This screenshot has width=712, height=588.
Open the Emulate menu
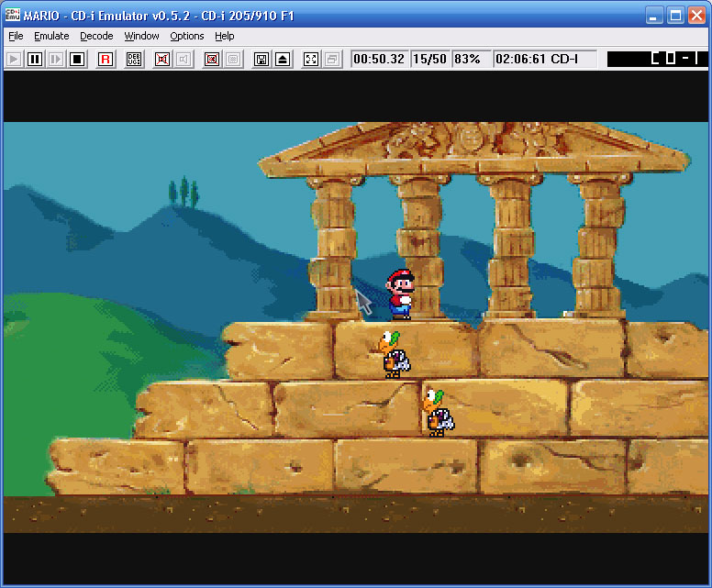coord(51,36)
